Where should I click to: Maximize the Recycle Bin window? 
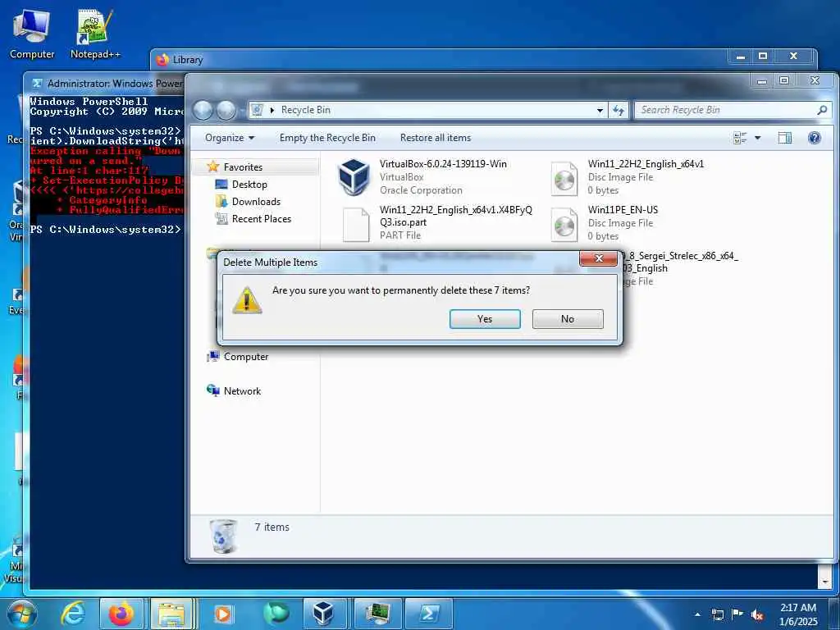tap(784, 80)
